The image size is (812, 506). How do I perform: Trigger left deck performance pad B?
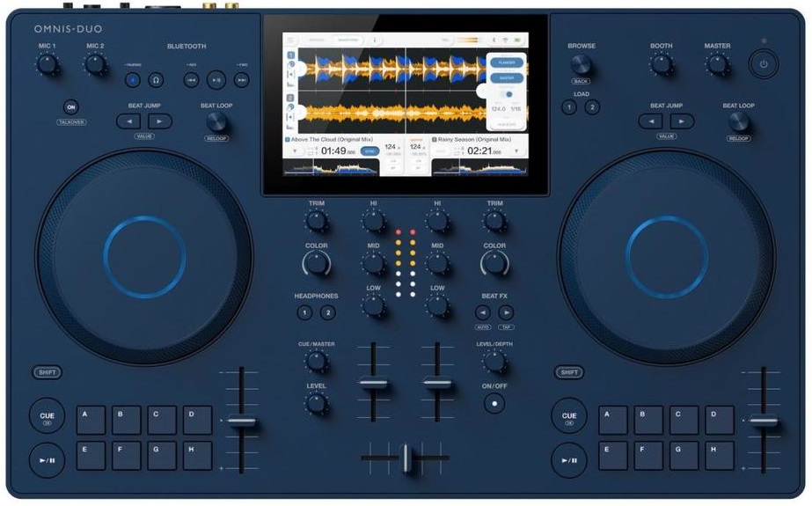[x=127, y=420]
